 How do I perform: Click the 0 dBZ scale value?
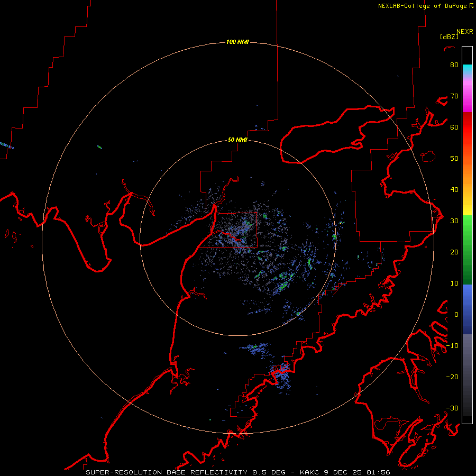456,315
